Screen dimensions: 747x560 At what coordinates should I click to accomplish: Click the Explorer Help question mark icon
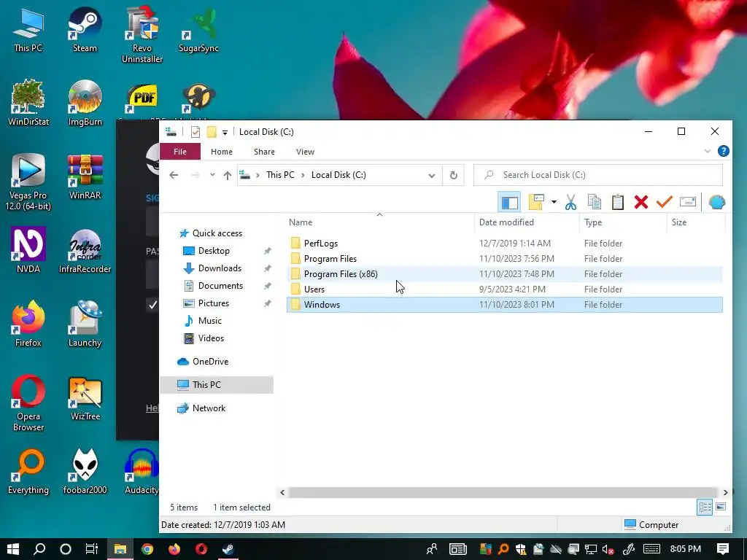coord(723,152)
